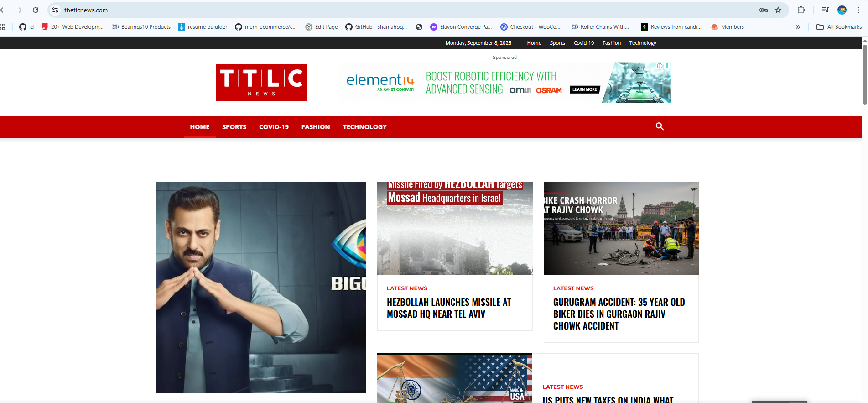Click the TLC News red logo

coord(261,83)
